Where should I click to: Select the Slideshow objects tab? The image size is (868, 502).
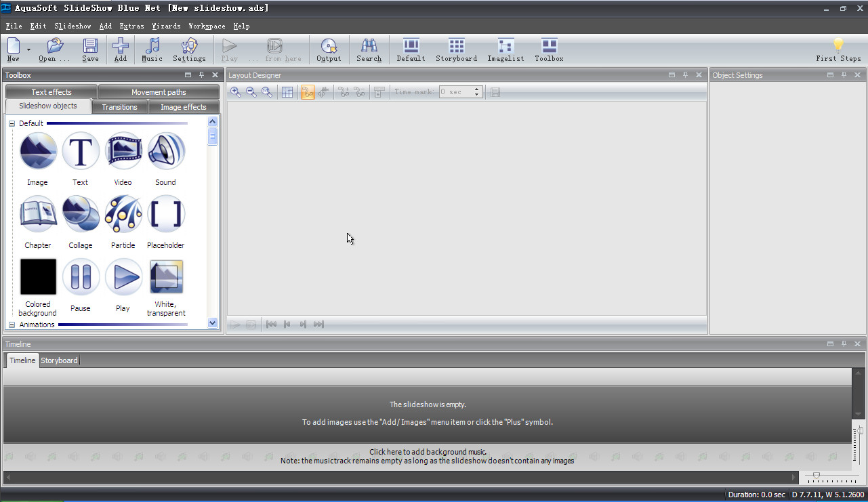click(x=48, y=106)
